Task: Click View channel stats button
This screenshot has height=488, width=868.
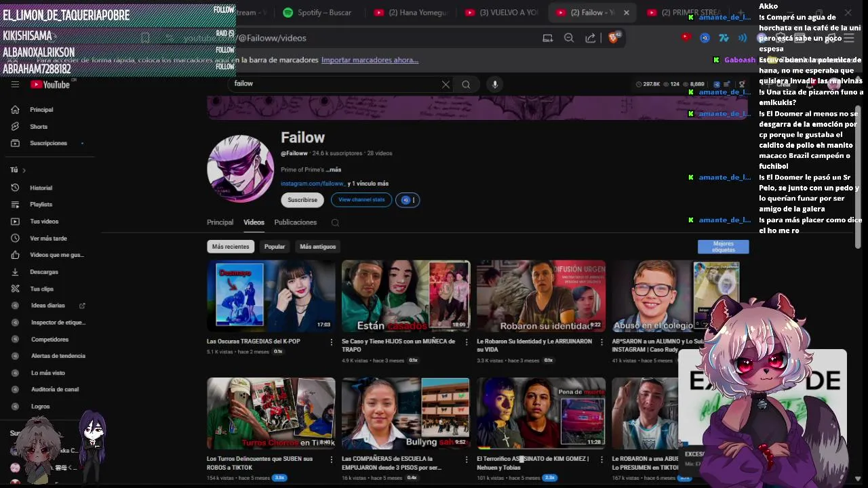Action: (x=361, y=200)
